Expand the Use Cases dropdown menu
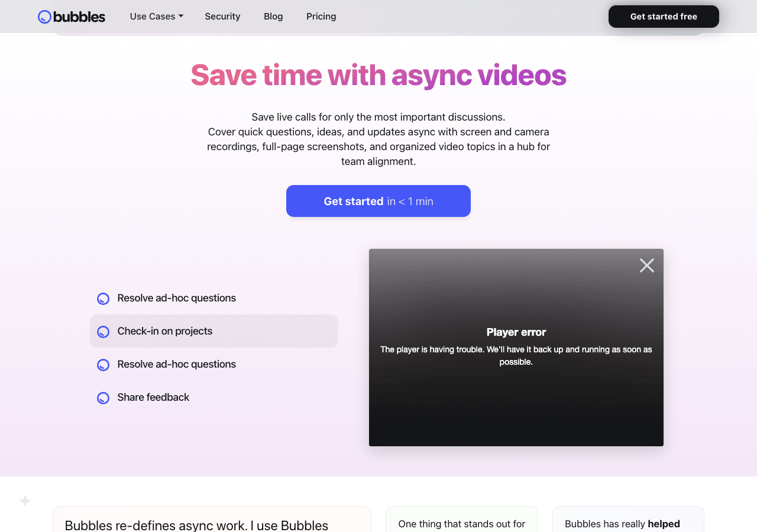 click(x=157, y=17)
